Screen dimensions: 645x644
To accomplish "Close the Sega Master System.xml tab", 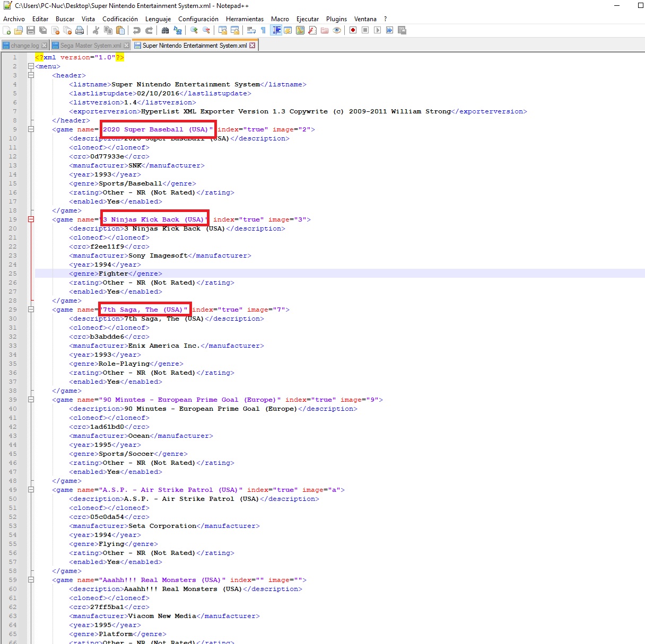I will (126, 46).
